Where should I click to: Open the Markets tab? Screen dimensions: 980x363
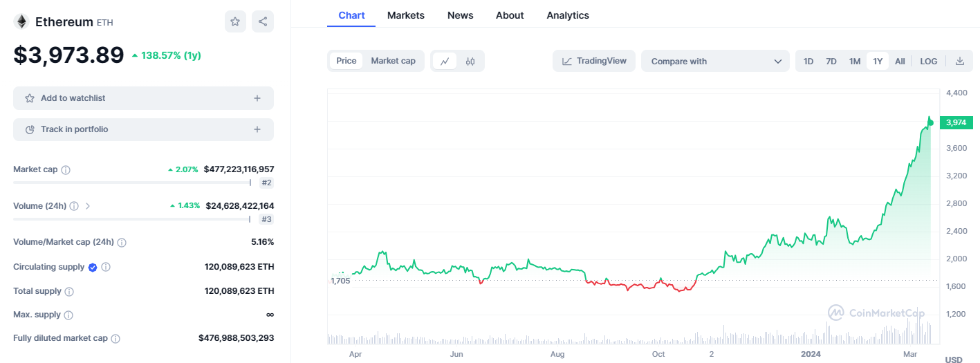pos(406,15)
